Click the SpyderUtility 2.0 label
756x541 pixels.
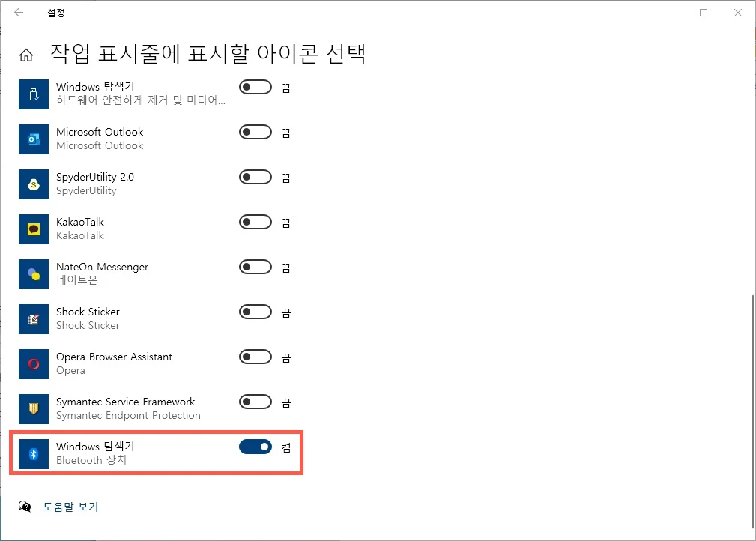tap(95, 177)
